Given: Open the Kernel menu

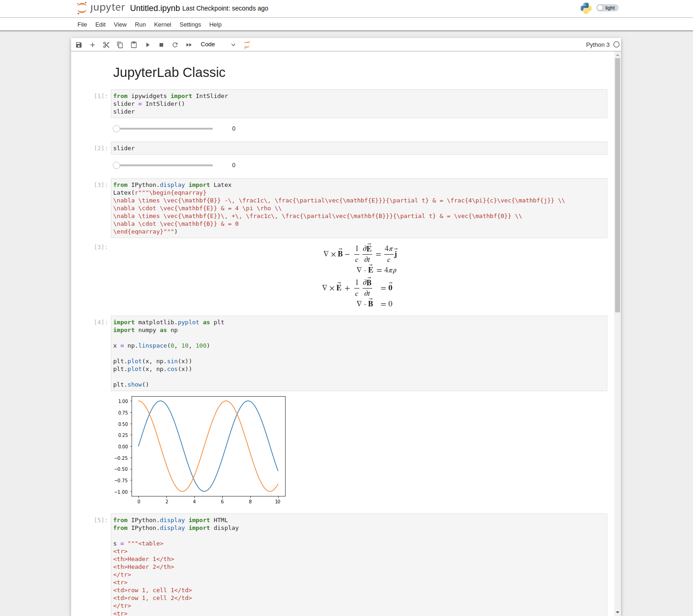Looking at the screenshot, I should [163, 25].
